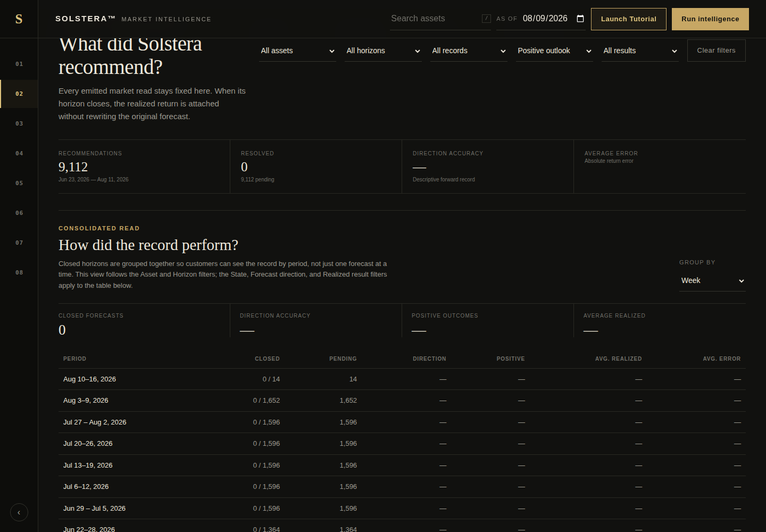Image resolution: width=766 pixels, height=532 pixels.
Task: Collapse sidebar with the chevron button
Action: 19,512
